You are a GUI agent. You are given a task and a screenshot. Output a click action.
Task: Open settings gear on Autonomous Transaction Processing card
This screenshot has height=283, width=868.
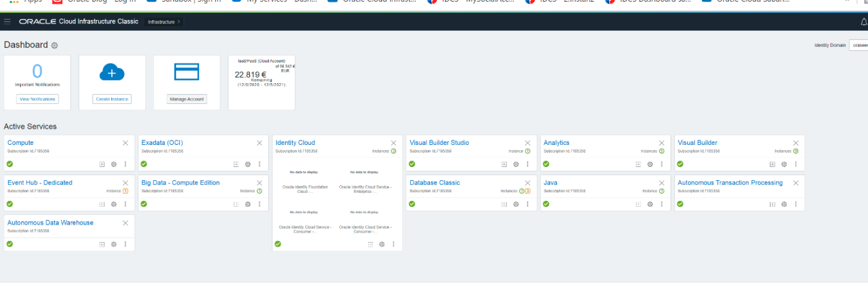pos(784,204)
